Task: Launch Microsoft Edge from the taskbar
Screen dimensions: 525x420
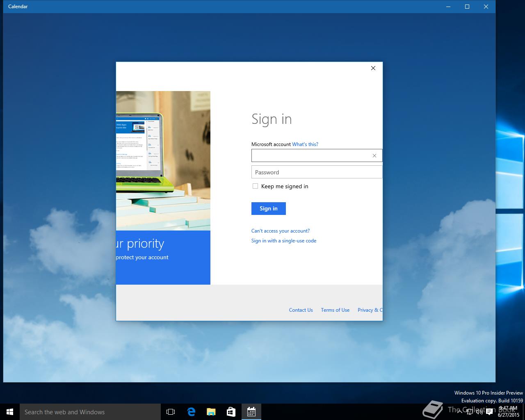Action: coord(191,412)
